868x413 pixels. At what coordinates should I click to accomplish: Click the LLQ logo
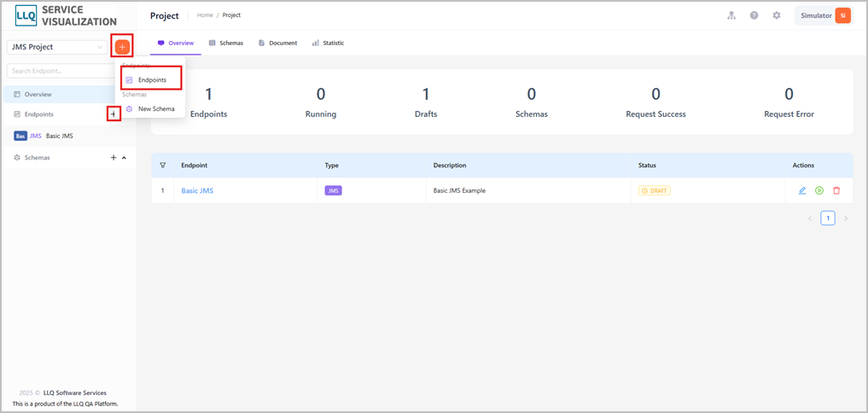coord(26,15)
